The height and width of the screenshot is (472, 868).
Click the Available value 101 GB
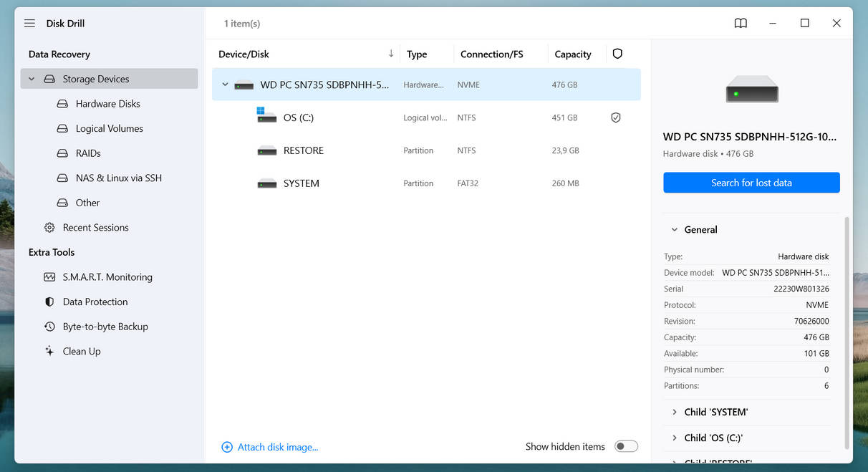(816, 354)
